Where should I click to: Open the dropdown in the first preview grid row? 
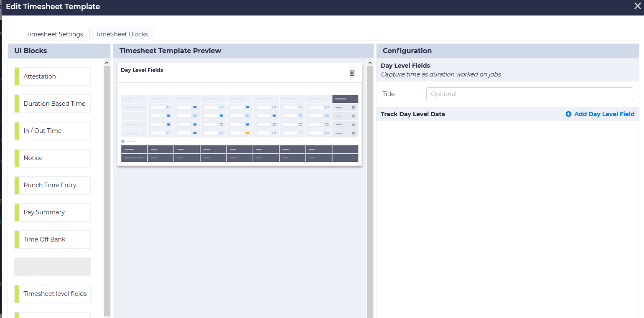coord(143,107)
